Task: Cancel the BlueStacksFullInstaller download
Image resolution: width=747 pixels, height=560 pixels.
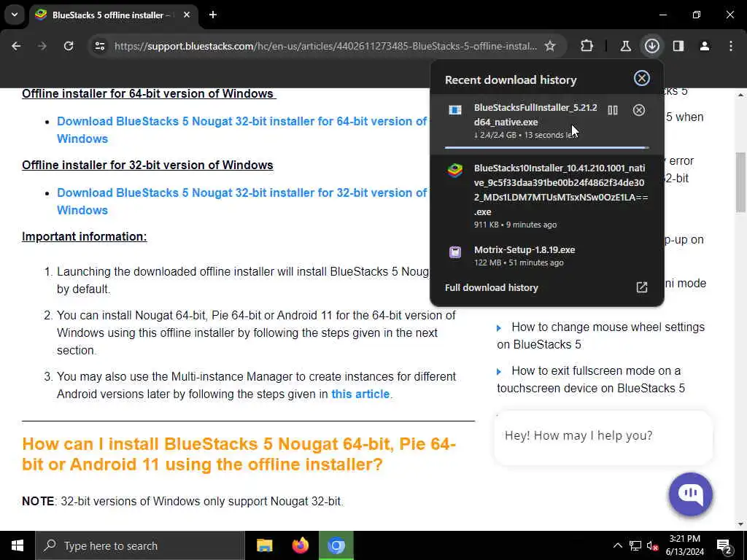Action: pyautogui.click(x=639, y=111)
